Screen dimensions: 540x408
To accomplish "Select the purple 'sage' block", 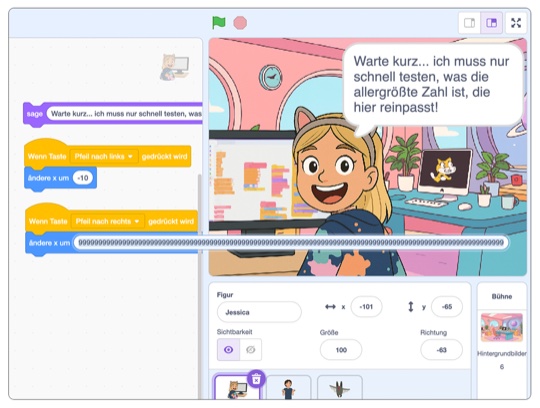I will pos(34,114).
